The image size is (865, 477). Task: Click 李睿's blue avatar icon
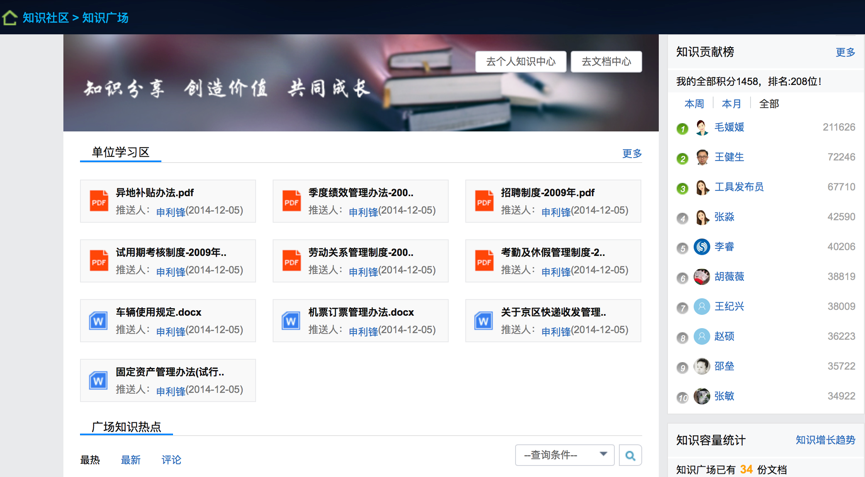(x=702, y=247)
